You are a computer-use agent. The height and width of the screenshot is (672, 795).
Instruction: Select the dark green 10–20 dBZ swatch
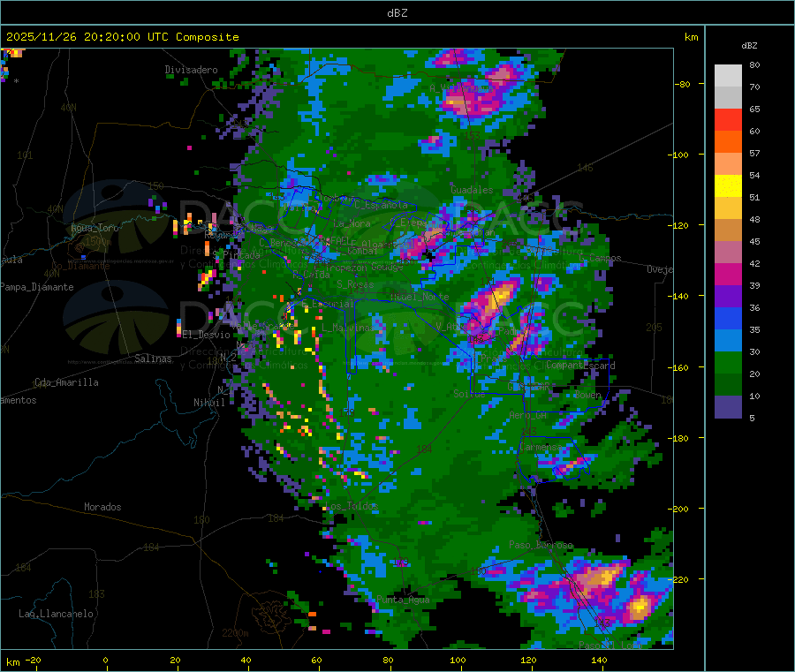click(728, 385)
